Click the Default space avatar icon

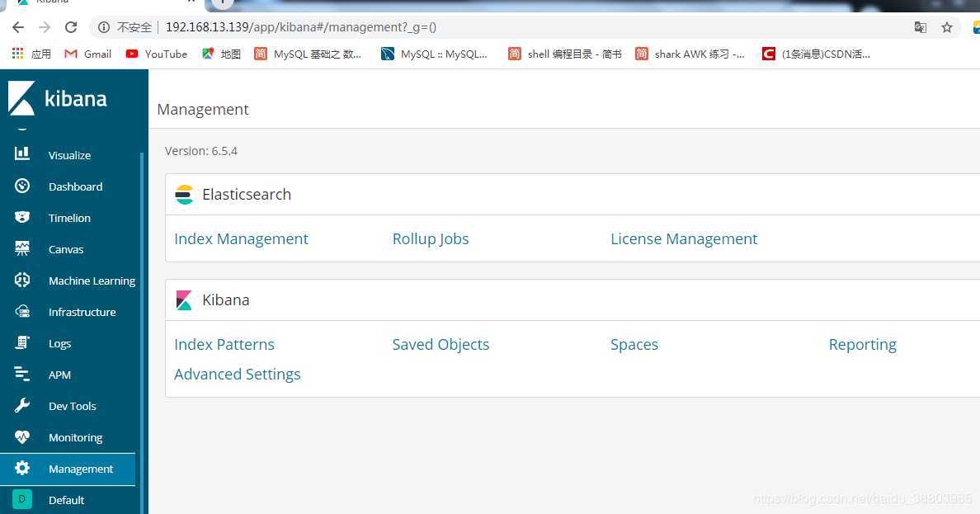22,499
